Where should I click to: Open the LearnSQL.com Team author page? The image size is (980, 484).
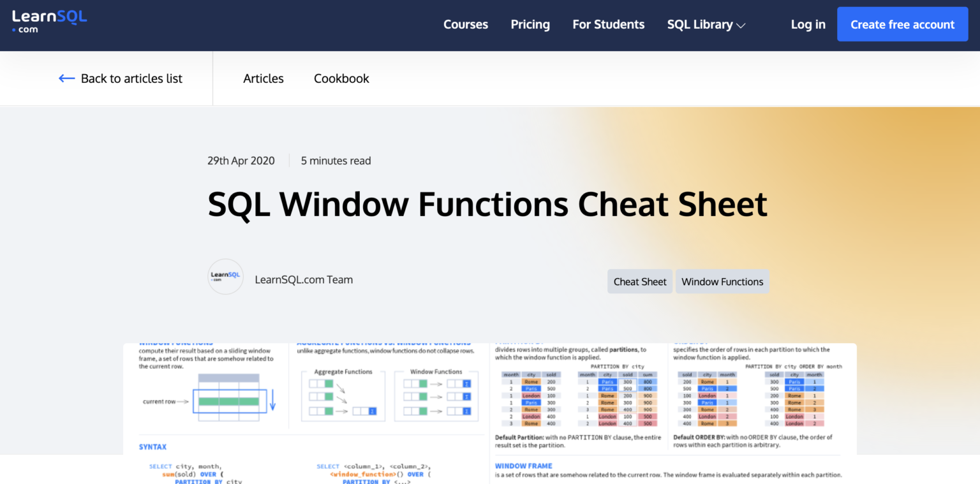pyautogui.click(x=304, y=279)
